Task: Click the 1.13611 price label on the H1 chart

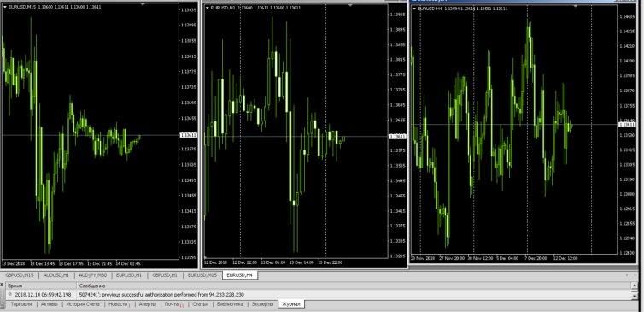Action: point(397,136)
